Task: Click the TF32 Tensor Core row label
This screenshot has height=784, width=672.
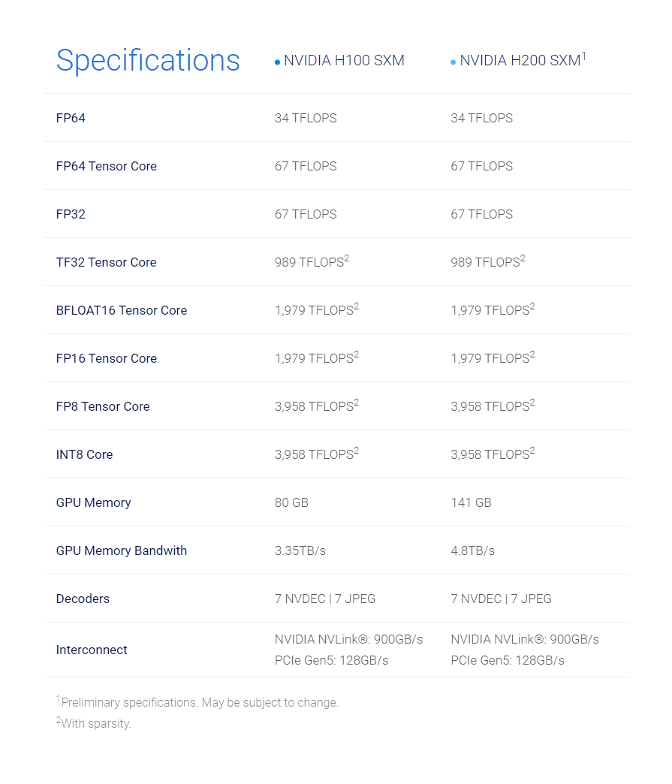Action: (106, 262)
